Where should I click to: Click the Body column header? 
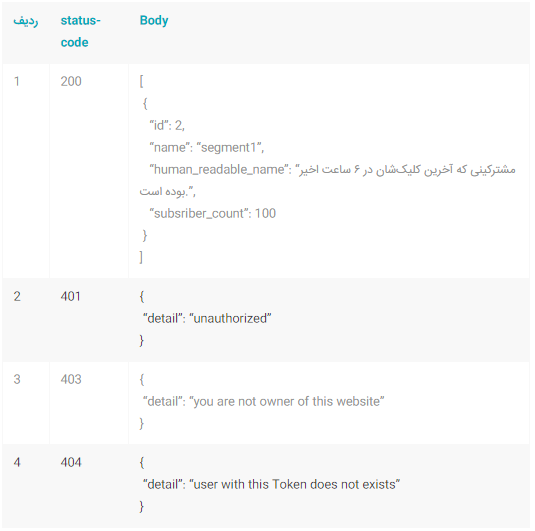click(154, 20)
